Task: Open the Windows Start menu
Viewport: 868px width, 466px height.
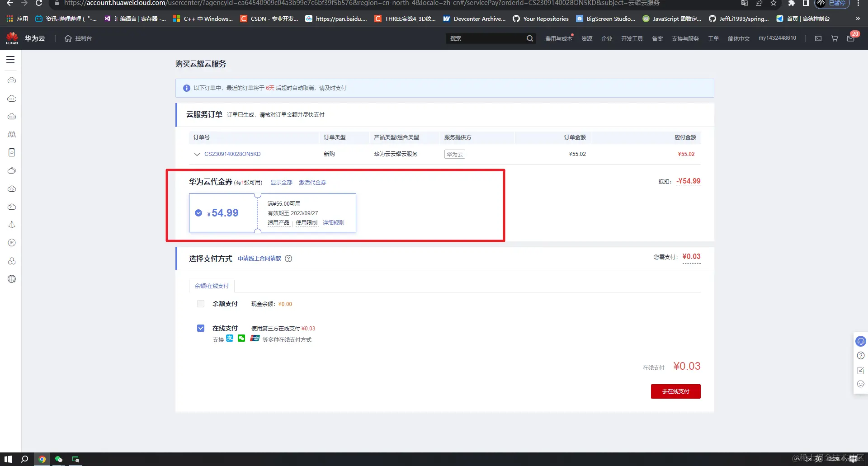Action: point(8,459)
